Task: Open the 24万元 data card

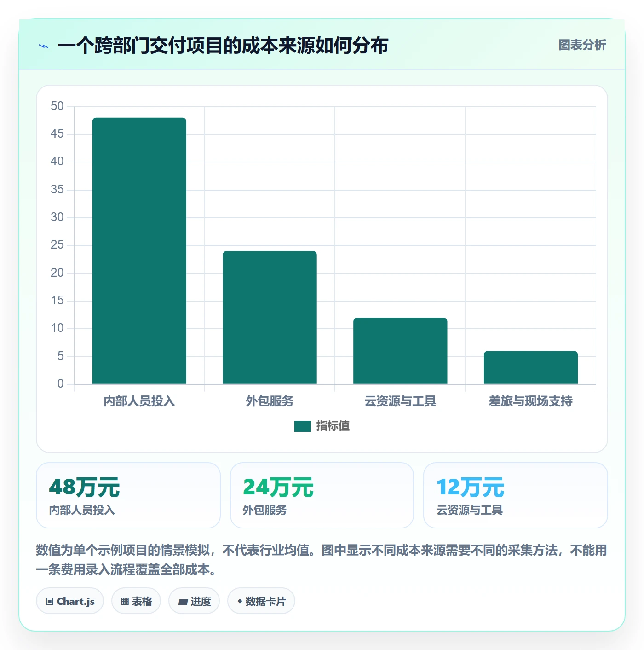Action: (x=322, y=495)
